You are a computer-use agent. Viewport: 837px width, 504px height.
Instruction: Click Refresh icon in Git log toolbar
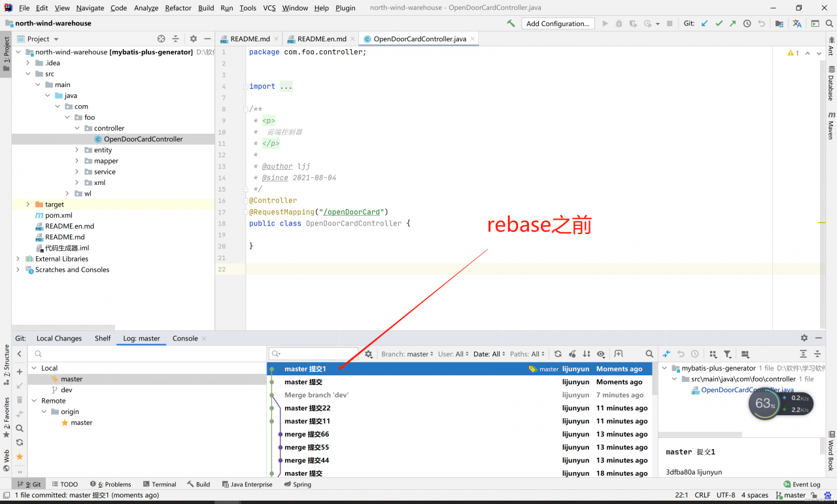coord(558,354)
